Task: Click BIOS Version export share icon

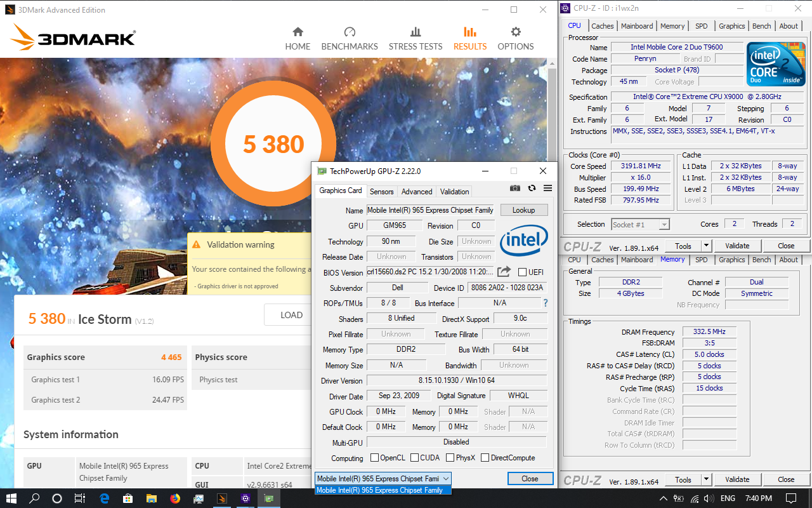Action: point(504,272)
